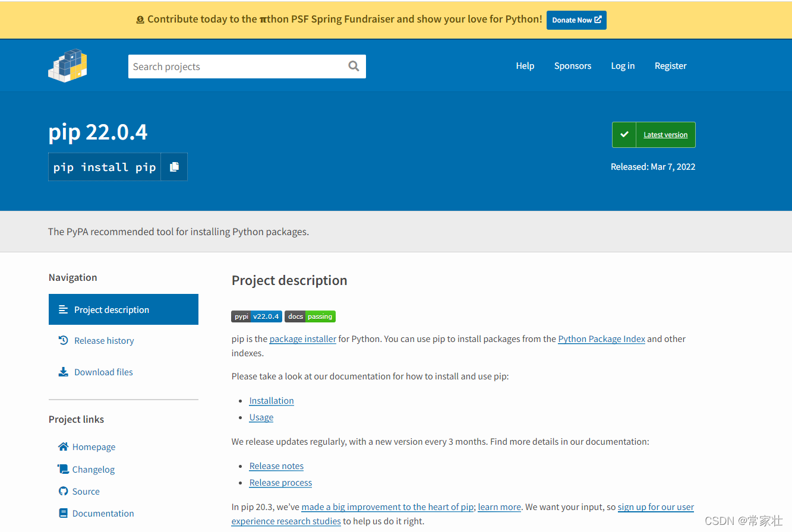
Task: Click the PyPI logo
Action: [68, 65]
